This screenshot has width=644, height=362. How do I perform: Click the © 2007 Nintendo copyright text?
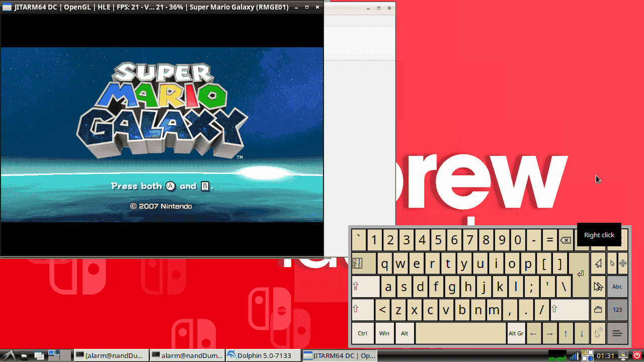tap(161, 206)
